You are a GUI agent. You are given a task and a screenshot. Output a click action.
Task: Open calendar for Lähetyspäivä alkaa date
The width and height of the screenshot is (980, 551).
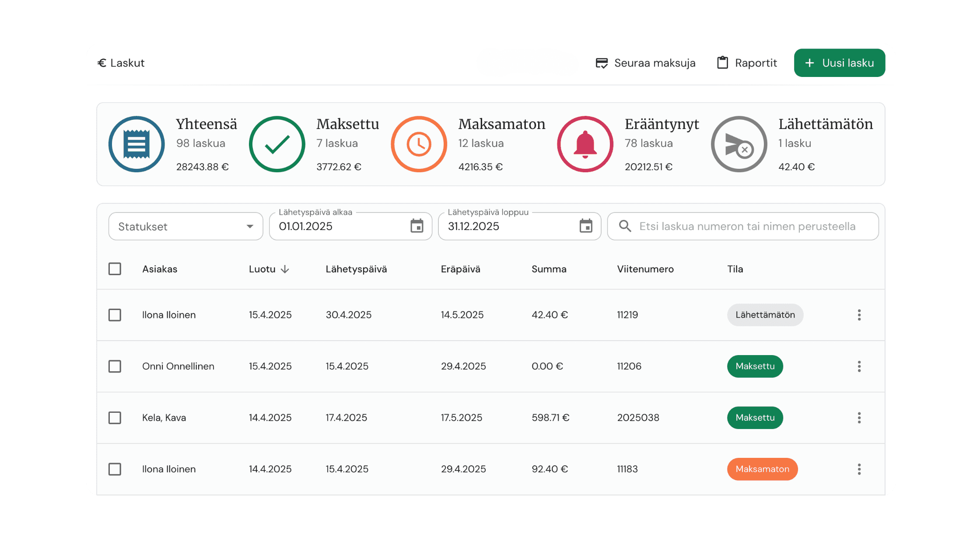(x=417, y=226)
